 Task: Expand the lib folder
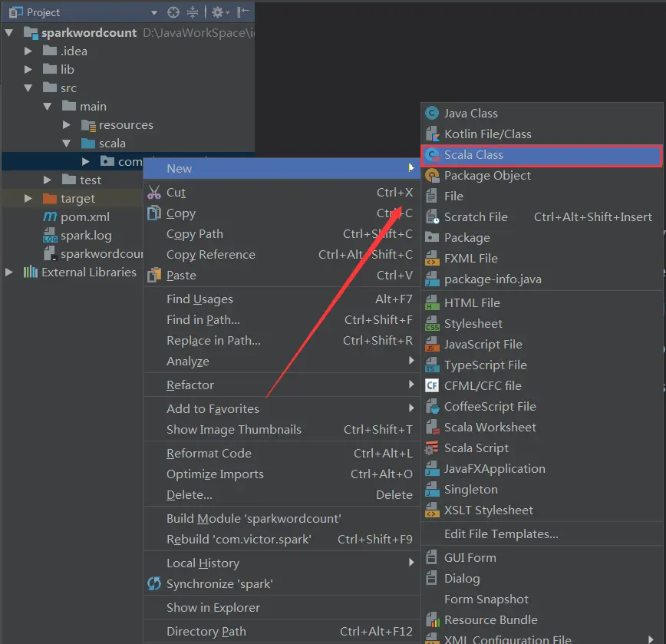28,69
